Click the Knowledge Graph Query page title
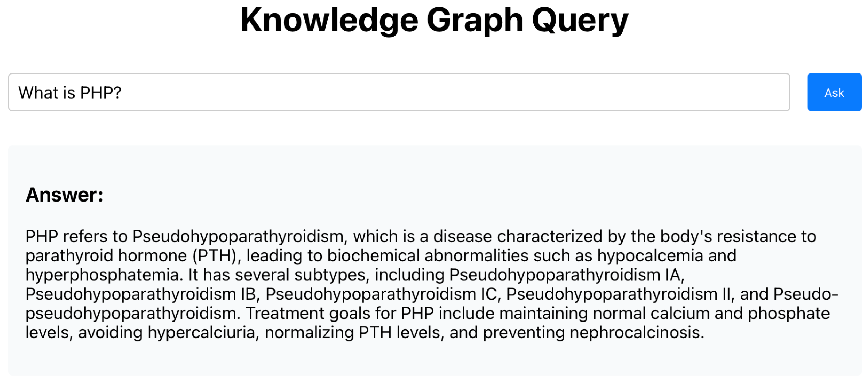868x383 pixels. (x=434, y=20)
